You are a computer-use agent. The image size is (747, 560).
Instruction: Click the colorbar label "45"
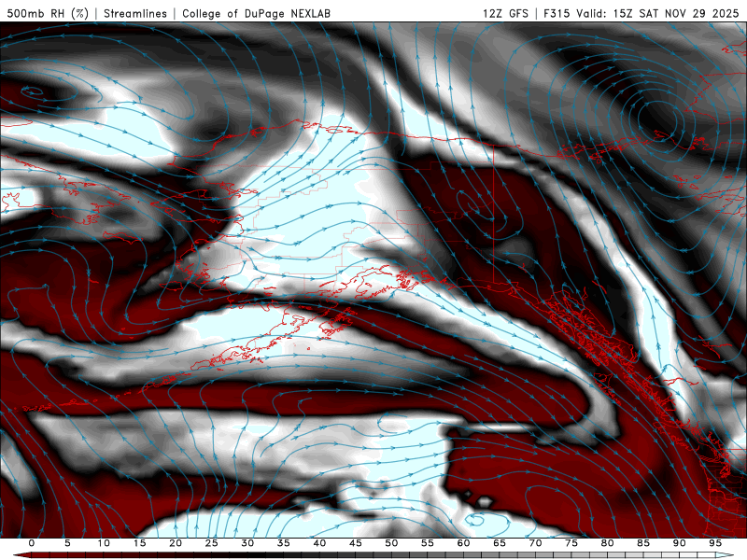tap(356, 543)
